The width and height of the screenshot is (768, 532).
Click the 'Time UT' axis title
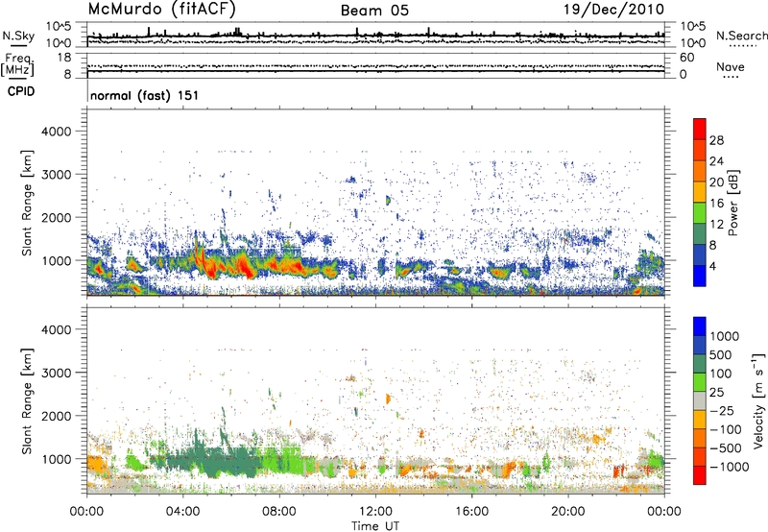coord(375,526)
